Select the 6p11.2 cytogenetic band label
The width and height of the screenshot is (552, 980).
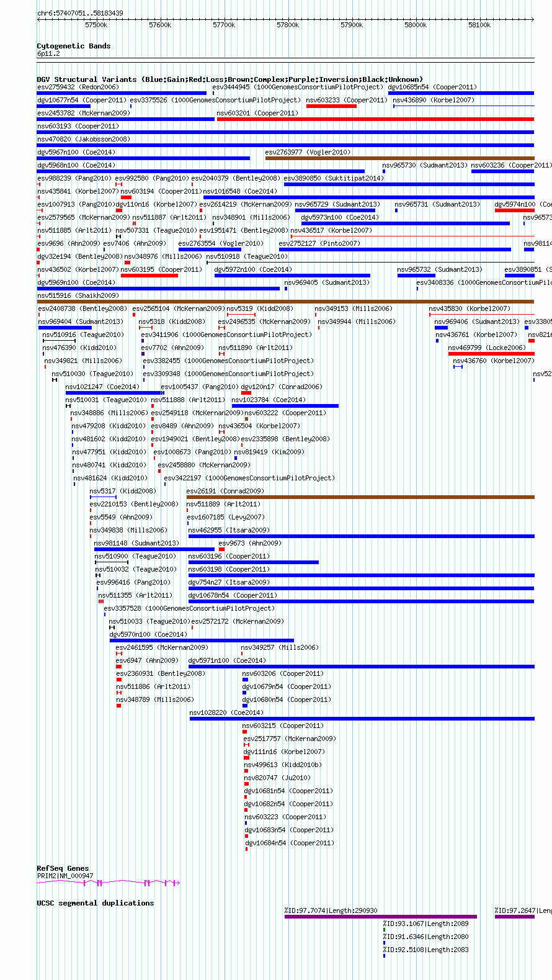tap(48, 53)
